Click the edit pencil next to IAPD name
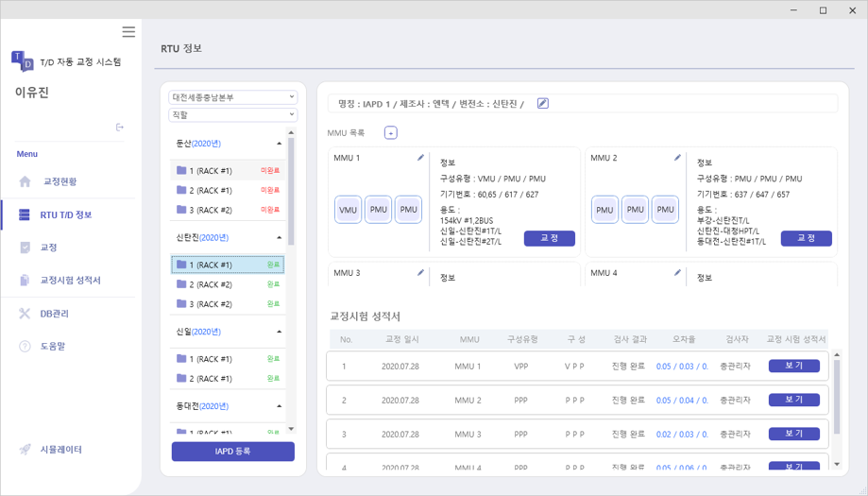Screen dimensions: 868x496 (542, 103)
